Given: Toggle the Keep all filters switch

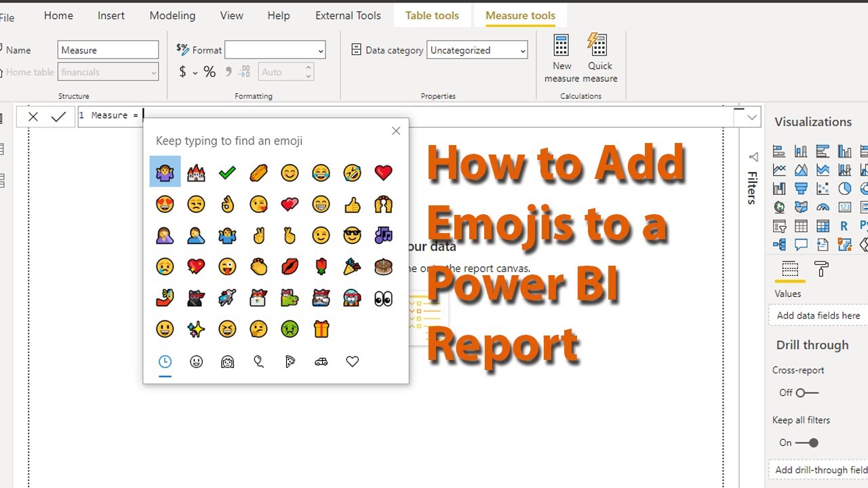Looking at the screenshot, I should (807, 443).
